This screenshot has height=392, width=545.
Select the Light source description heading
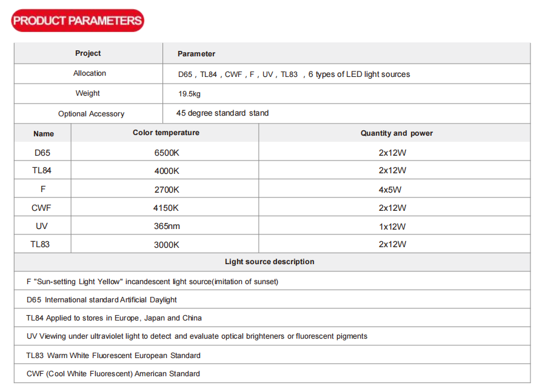click(x=269, y=262)
